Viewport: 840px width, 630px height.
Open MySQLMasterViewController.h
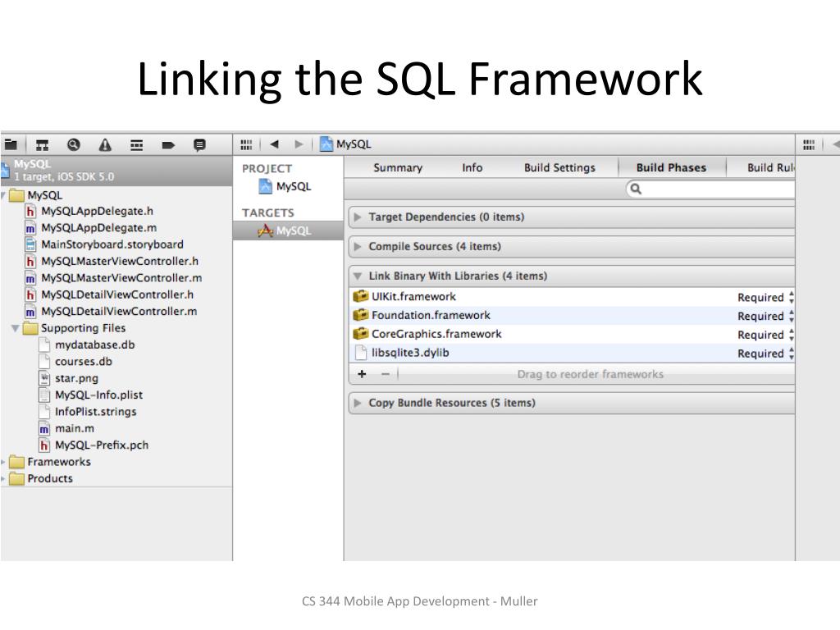(120, 261)
